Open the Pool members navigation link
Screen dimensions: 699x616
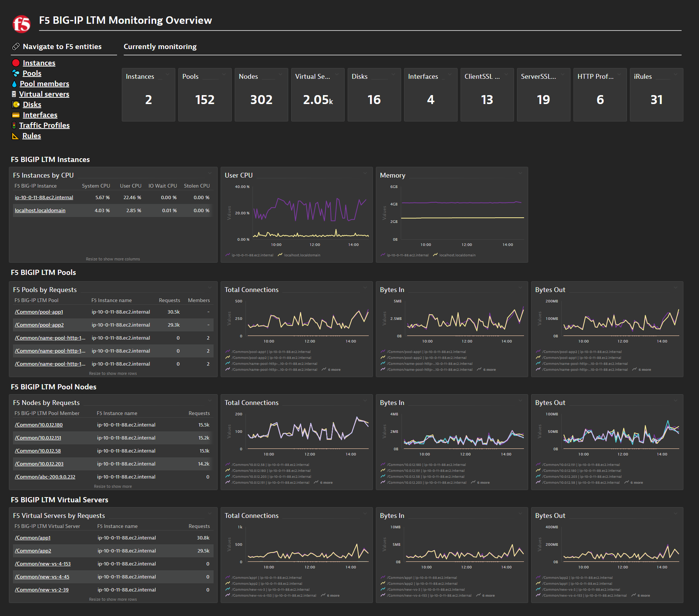(x=44, y=84)
